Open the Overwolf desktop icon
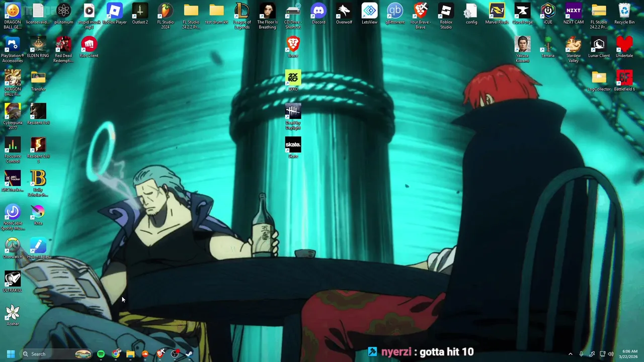This screenshot has height=362, width=644. coord(344,14)
